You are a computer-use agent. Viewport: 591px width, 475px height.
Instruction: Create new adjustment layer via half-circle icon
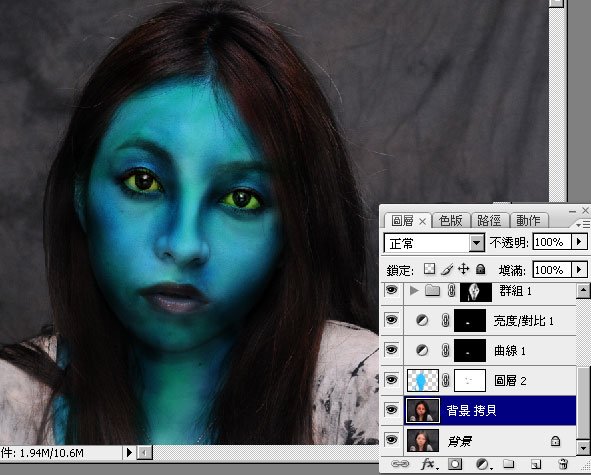pyautogui.click(x=483, y=464)
